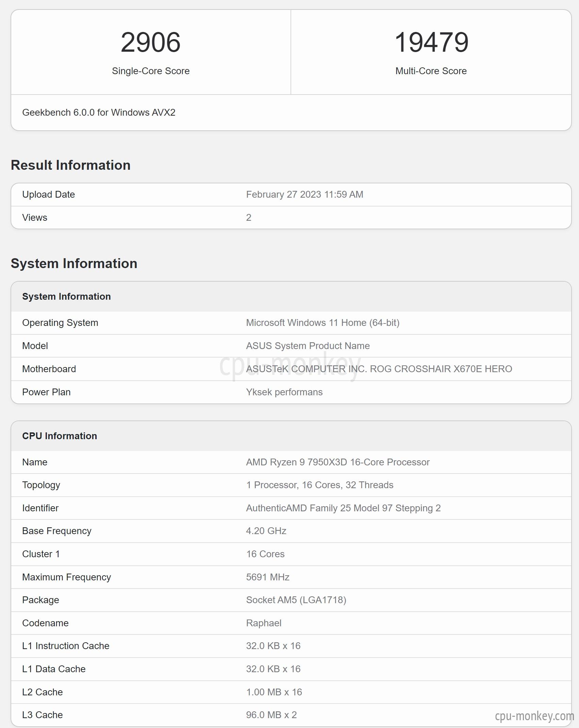Select Microsoft Windows 11 Home (64-bit) value

click(x=323, y=322)
